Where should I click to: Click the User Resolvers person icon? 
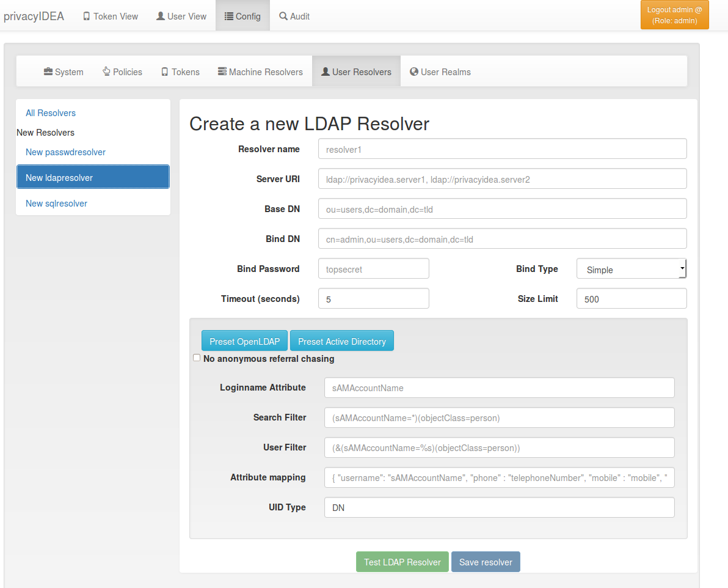tap(326, 72)
